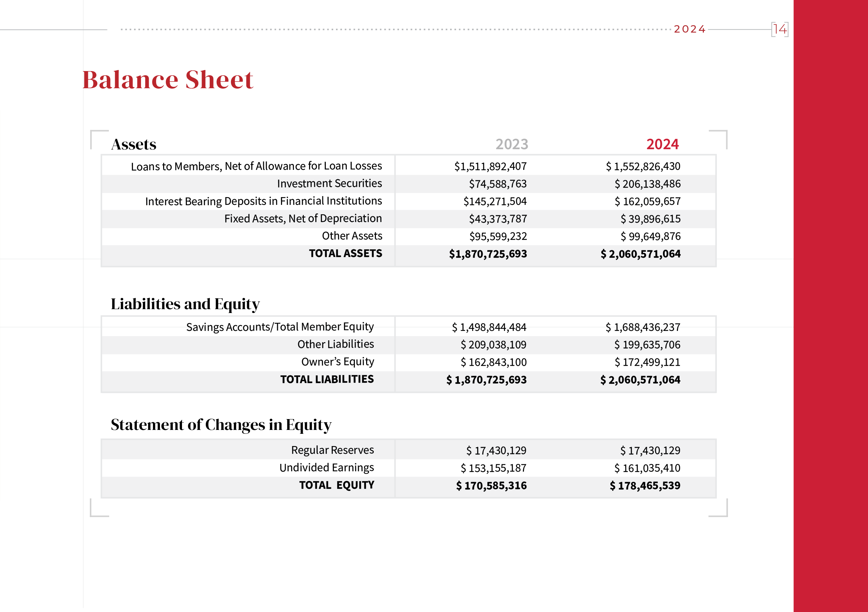
Task: Select the TOTAL LIABILITIES value $2,060,571,064
Action: coord(640,380)
